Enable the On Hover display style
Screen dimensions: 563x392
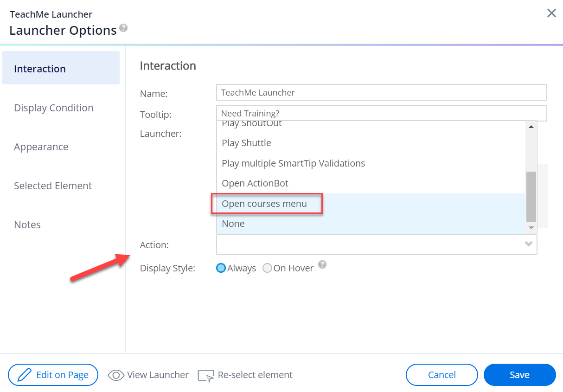point(267,268)
